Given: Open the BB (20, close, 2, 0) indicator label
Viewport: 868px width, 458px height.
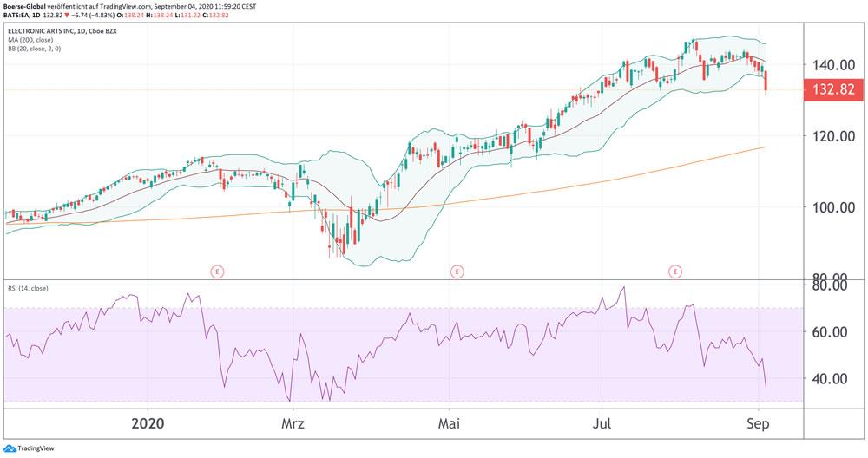Looking at the screenshot, I should coord(35,49).
